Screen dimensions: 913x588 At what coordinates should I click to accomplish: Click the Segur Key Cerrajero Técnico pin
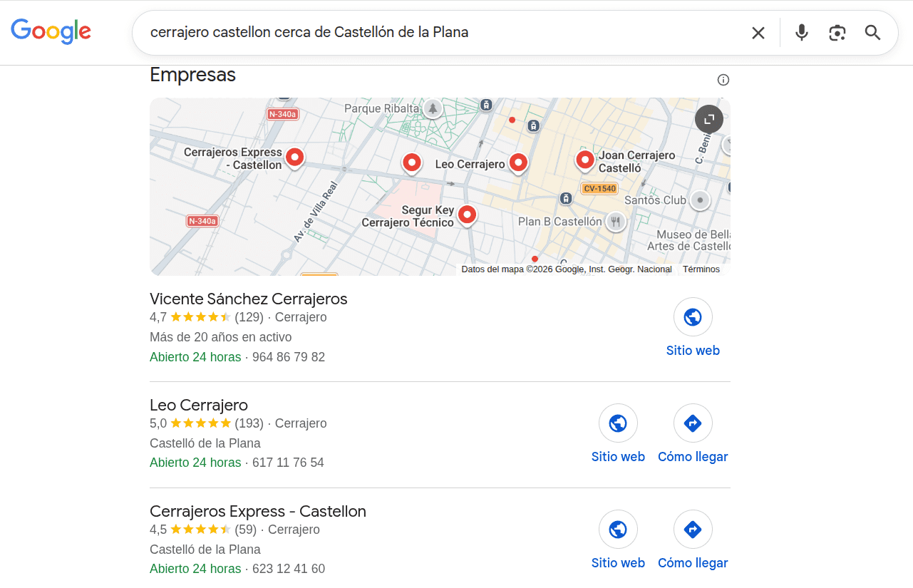[x=467, y=215]
